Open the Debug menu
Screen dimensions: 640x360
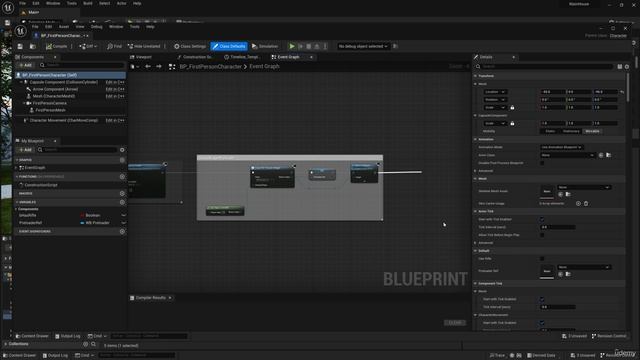tap(97, 27)
